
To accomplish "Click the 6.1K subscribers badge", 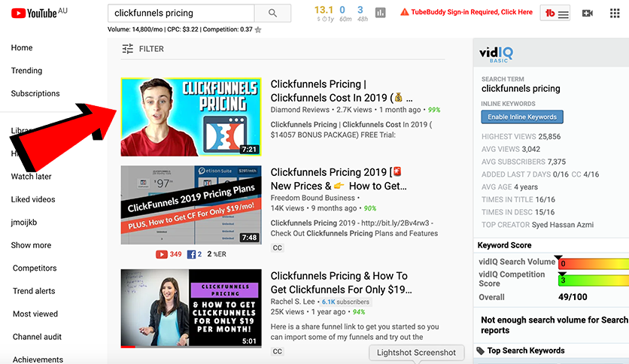I will point(345,302).
